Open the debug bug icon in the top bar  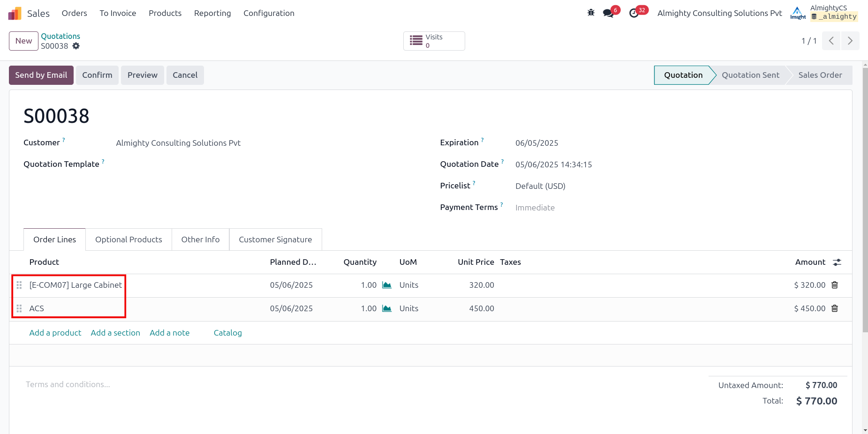[x=590, y=13]
